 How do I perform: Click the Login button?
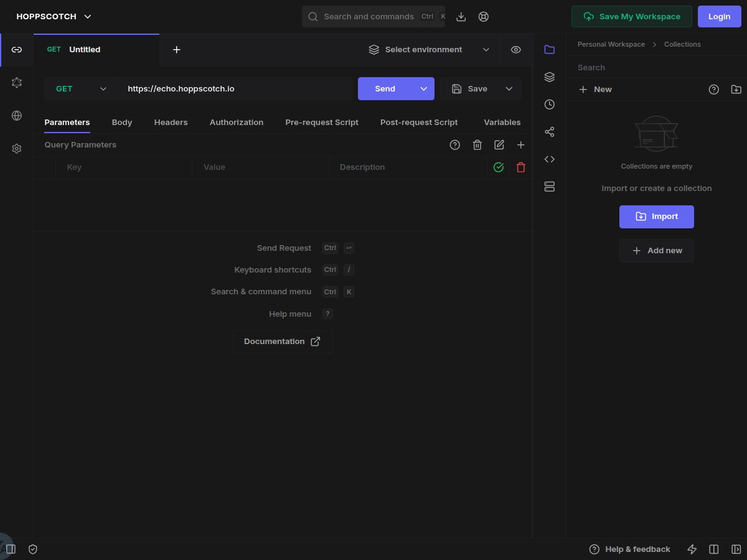(719, 17)
